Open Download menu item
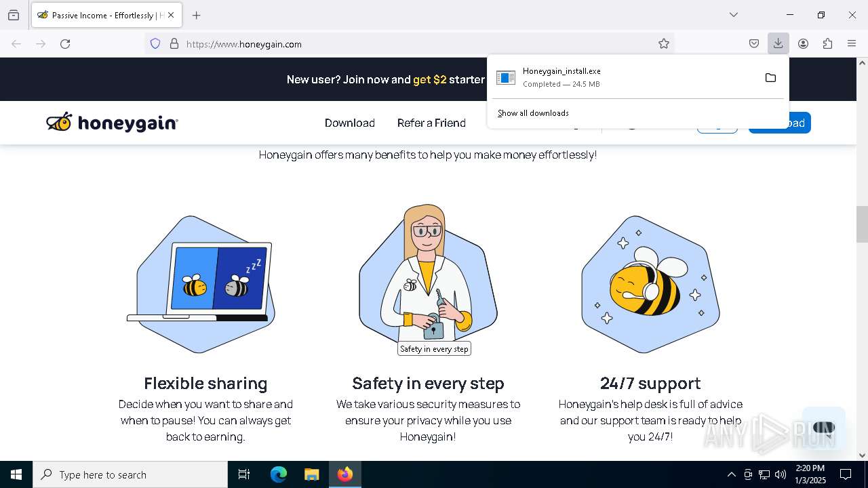Viewport: 868px width, 488px height. (x=349, y=123)
